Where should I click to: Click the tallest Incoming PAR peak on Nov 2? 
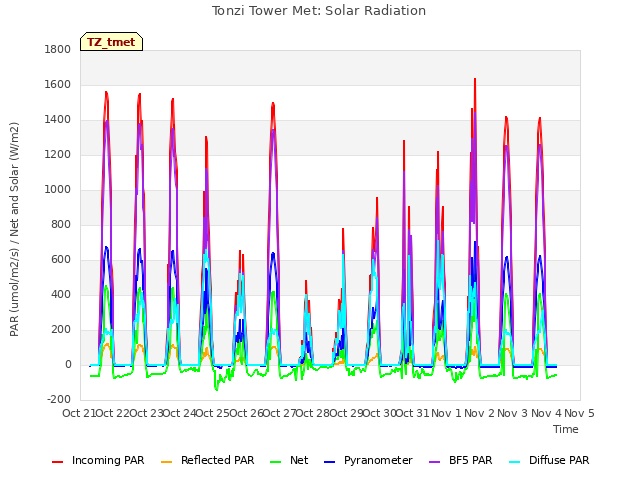click(475, 79)
